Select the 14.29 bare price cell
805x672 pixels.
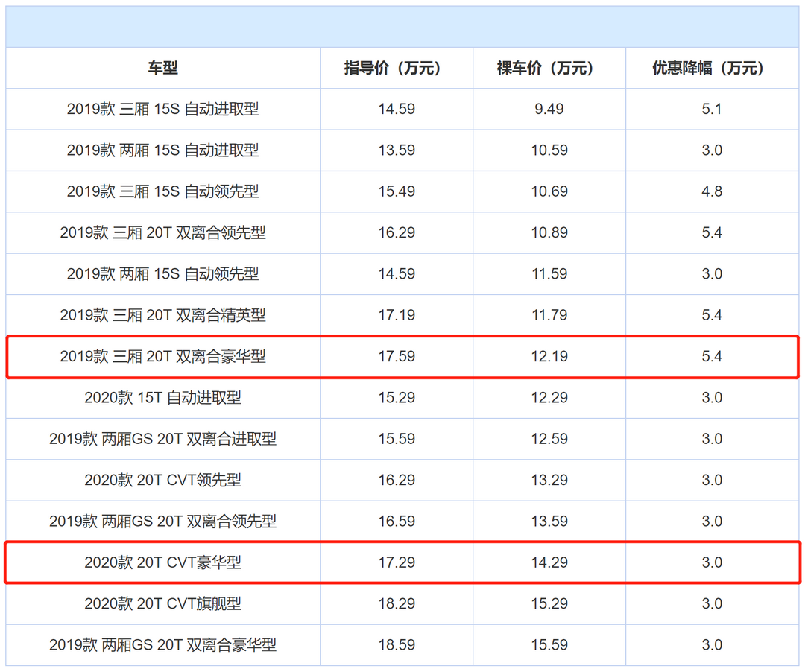[x=549, y=562]
